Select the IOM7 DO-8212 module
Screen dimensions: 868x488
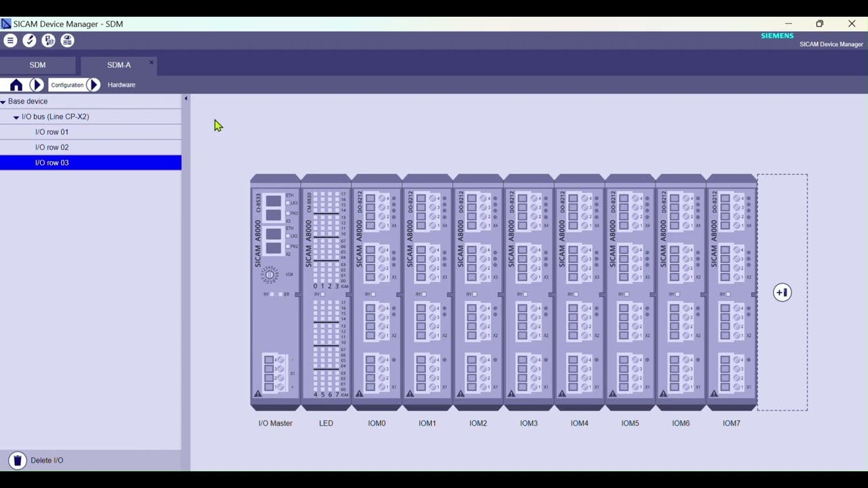(x=732, y=292)
